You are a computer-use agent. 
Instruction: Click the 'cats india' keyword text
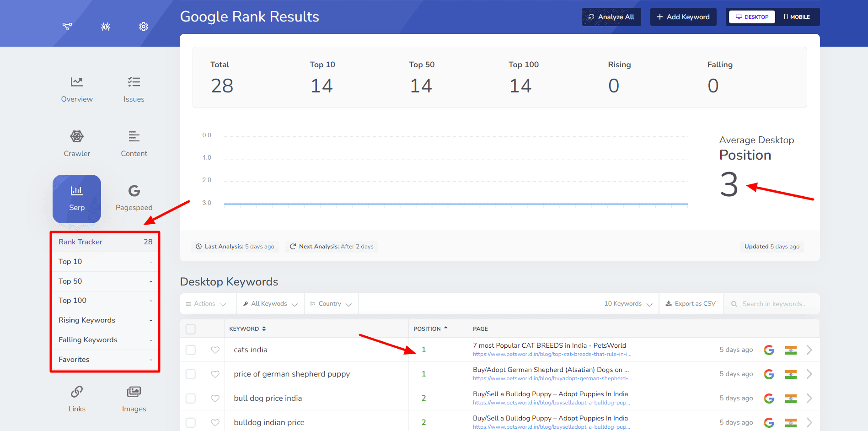point(251,350)
